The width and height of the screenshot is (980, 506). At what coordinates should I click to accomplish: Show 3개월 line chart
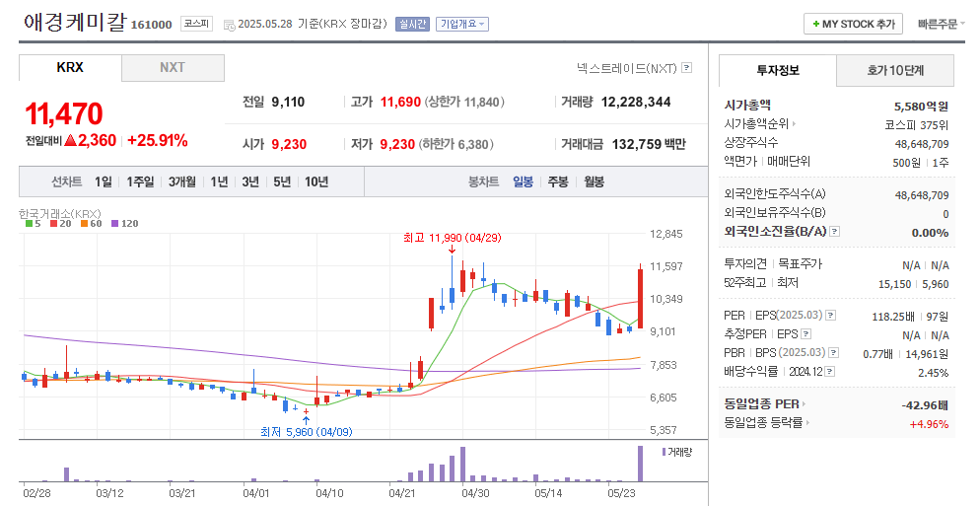[x=181, y=182]
